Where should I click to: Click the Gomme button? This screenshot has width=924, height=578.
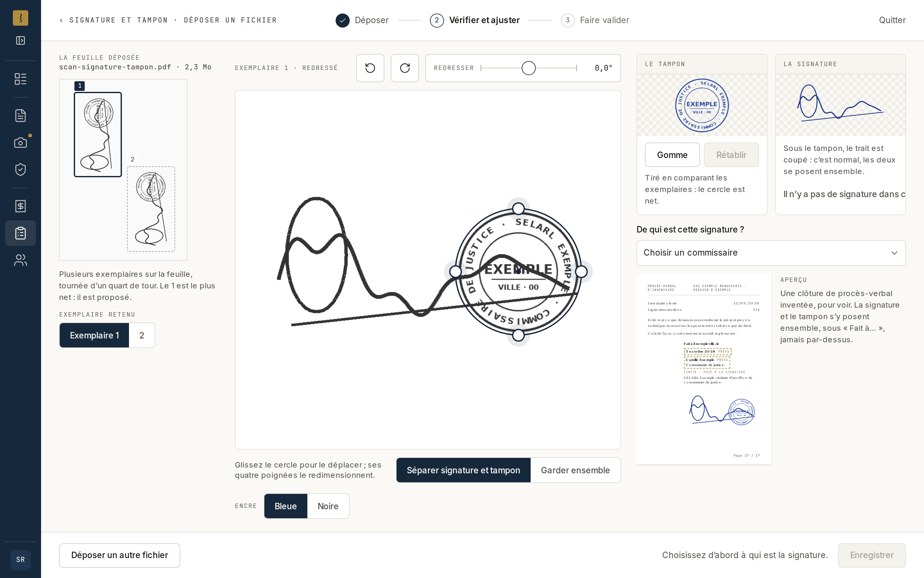672,155
